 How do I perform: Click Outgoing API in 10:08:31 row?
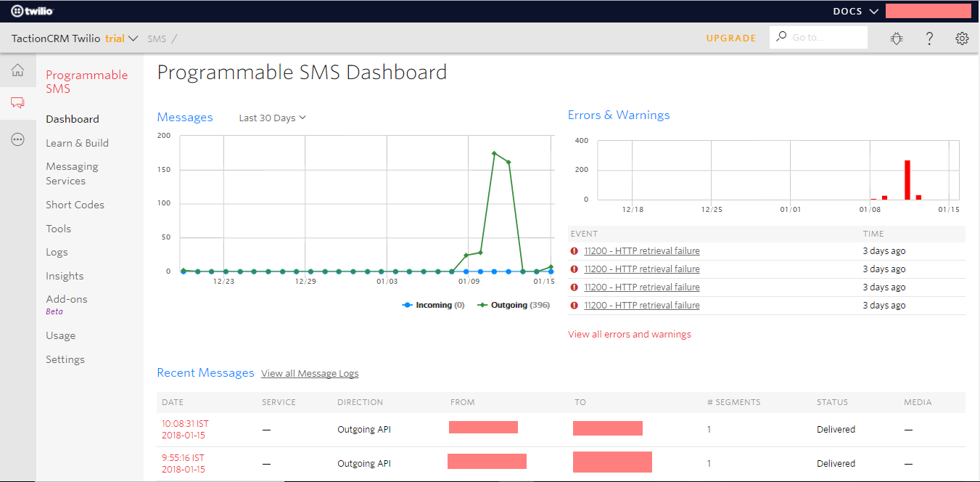tap(364, 430)
